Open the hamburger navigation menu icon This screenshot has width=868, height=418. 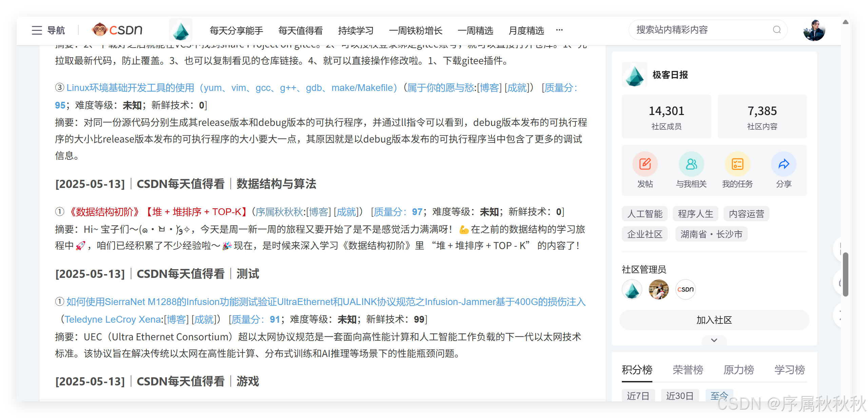click(37, 31)
